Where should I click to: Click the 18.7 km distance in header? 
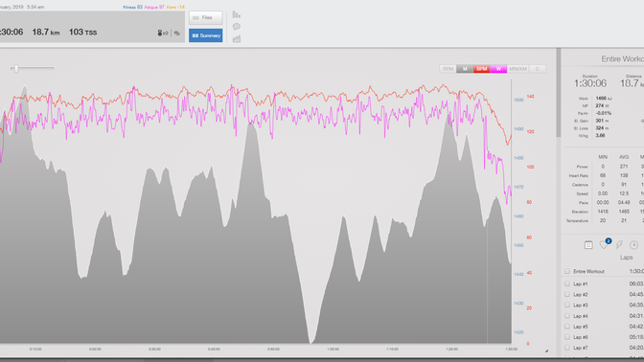(x=46, y=32)
